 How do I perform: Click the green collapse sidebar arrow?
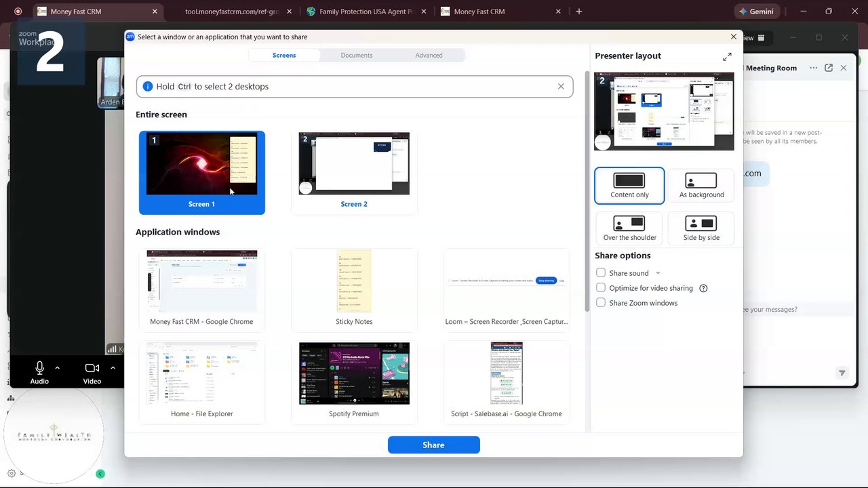pos(100,474)
